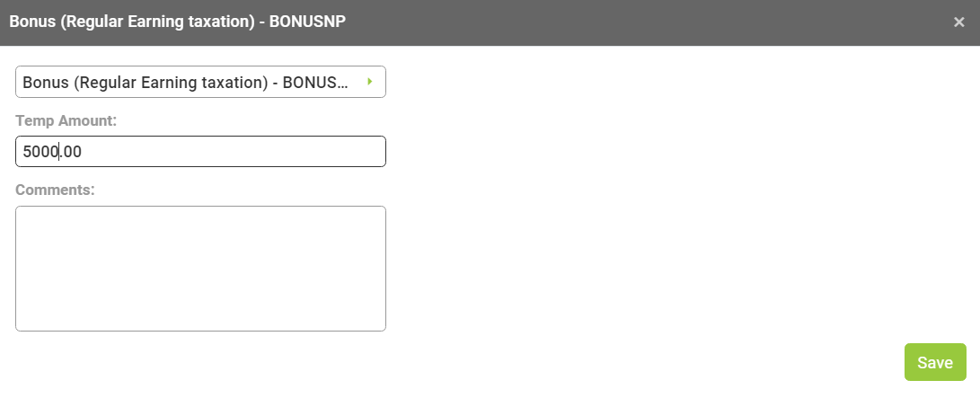Click the 5000.00 value text
The height and width of the screenshot is (398, 980).
click(x=52, y=152)
